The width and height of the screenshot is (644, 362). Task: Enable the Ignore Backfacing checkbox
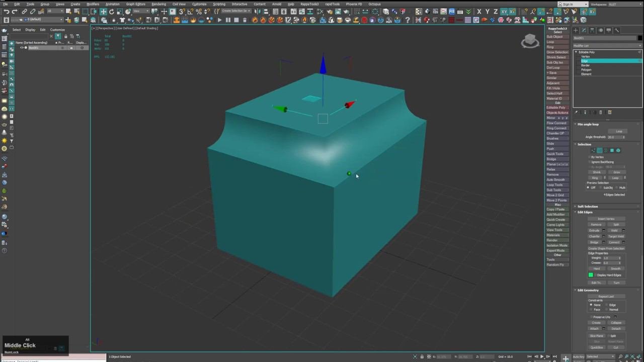click(590, 162)
